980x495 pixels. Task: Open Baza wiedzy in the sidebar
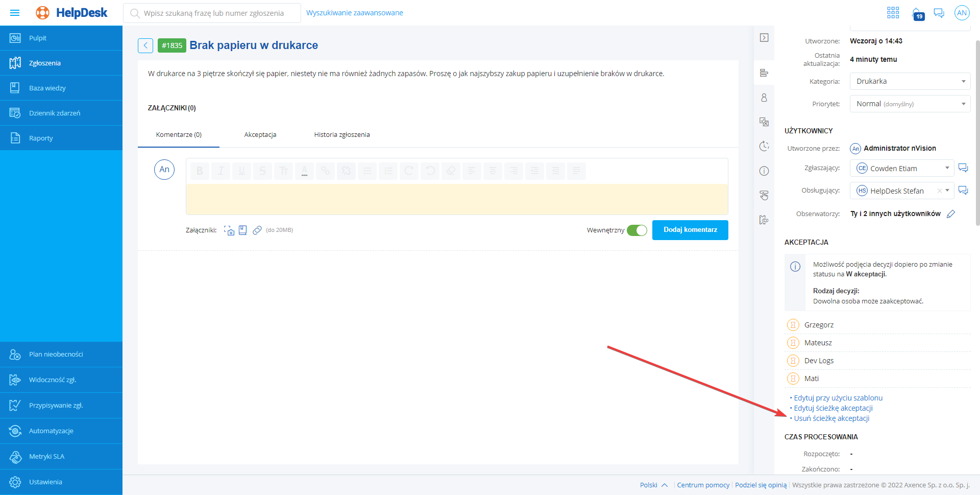click(x=47, y=88)
